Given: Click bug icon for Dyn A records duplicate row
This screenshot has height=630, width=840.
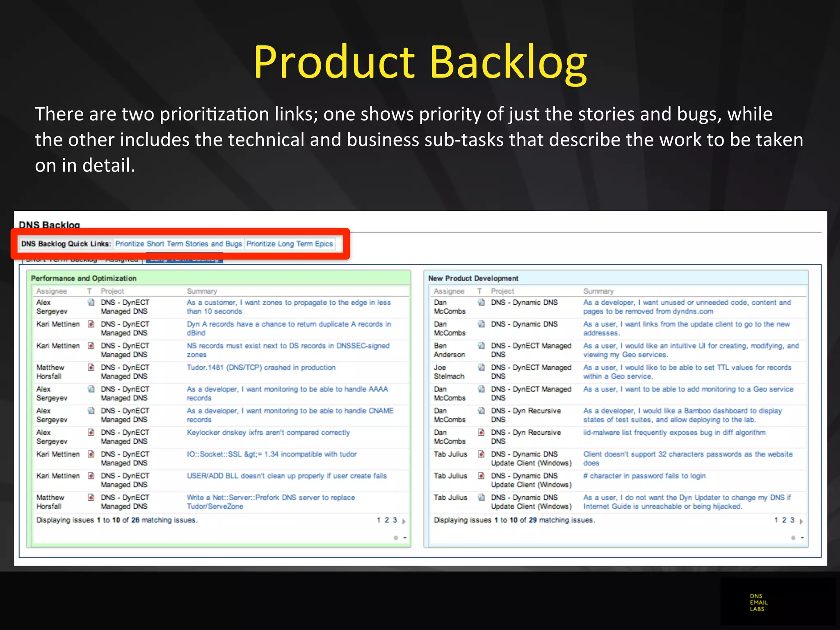Looking at the screenshot, I should click(x=91, y=324).
